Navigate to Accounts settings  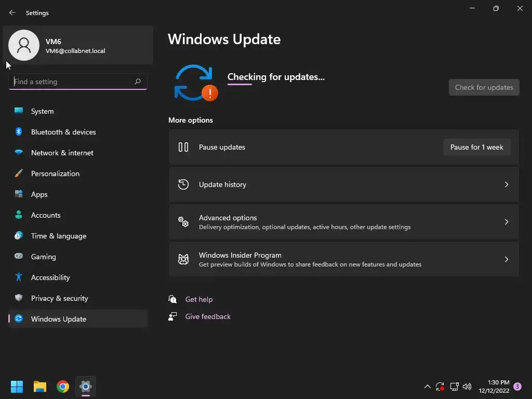click(78, 215)
